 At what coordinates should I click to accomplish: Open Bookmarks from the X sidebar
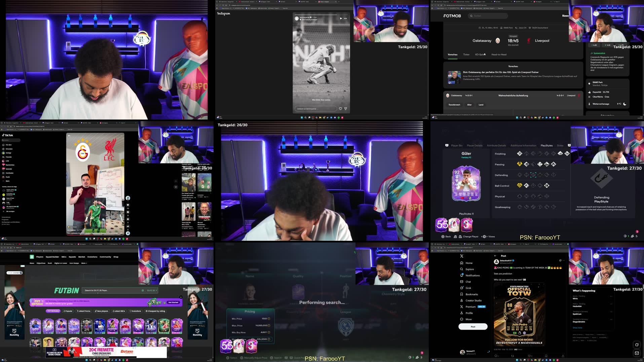point(462,294)
